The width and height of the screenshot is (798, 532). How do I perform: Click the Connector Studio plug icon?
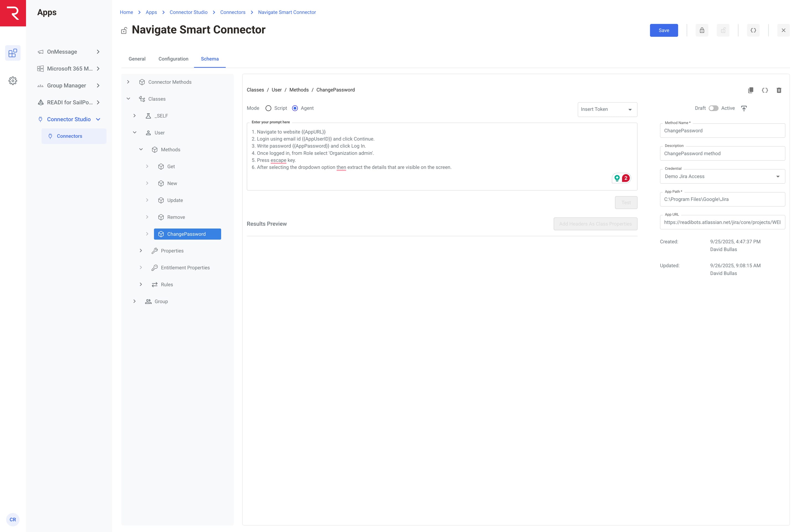click(x=40, y=119)
